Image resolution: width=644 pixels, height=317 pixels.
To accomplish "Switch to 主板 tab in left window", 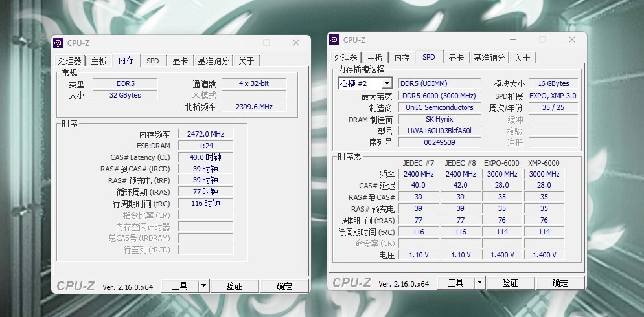I will pos(98,61).
